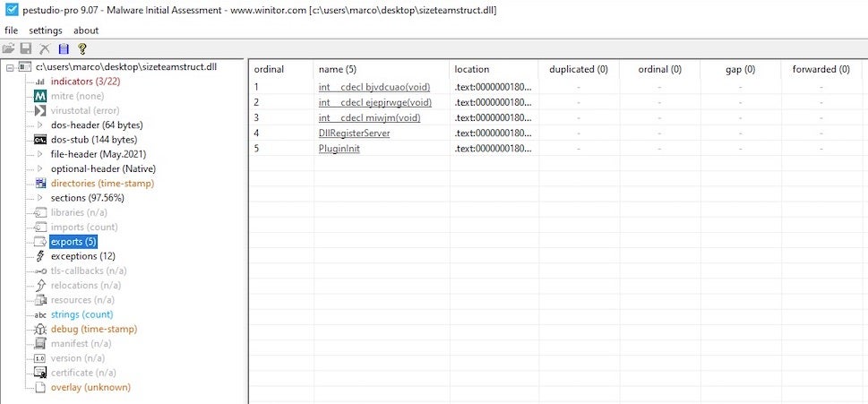Screen dimensions: 868x404
Task: Click the blue clipboard toolbar icon
Action: coord(63,48)
